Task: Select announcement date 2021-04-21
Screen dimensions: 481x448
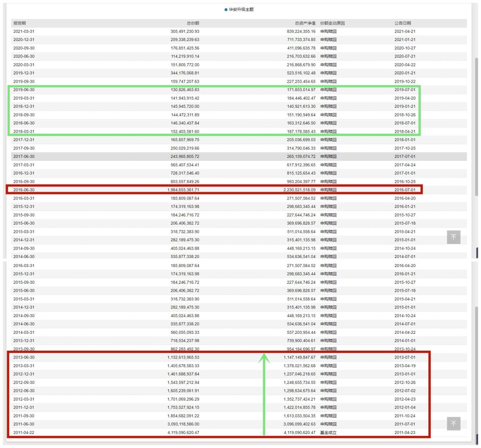Action: click(x=405, y=31)
